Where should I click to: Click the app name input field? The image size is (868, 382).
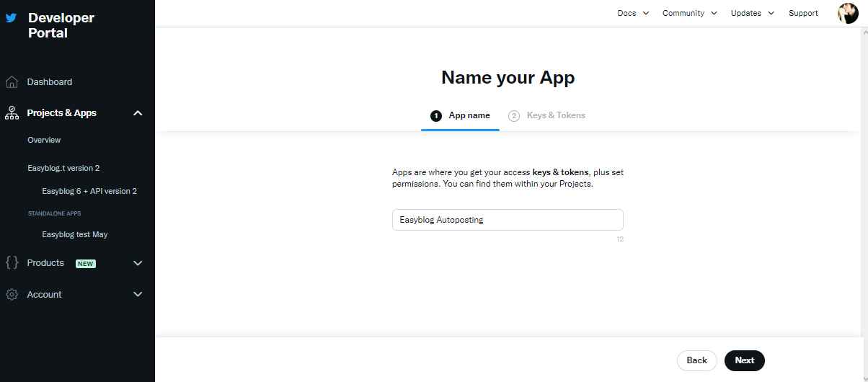[x=508, y=220]
